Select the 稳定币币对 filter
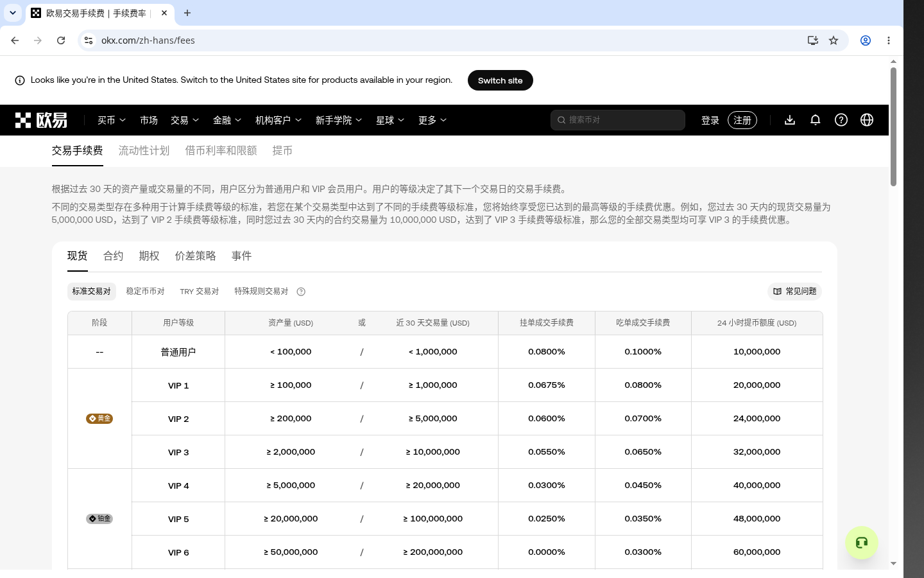This screenshot has height=578, width=924. [145, 292]
